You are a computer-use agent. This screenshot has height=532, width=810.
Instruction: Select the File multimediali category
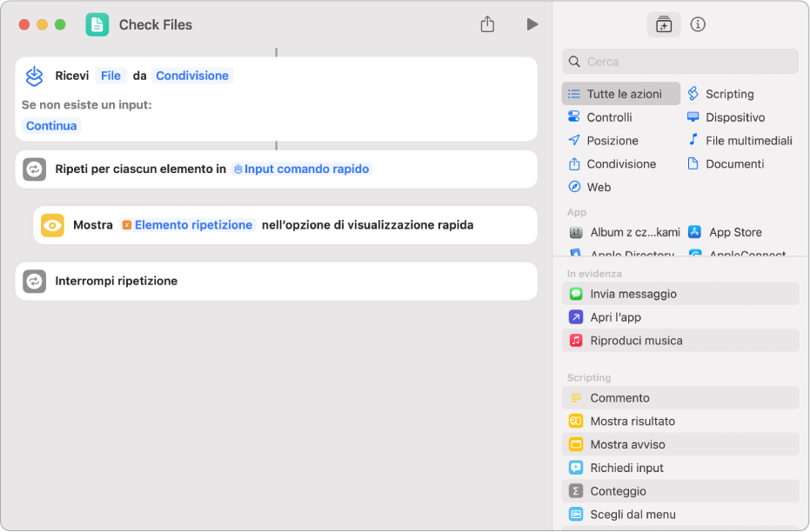pyautogui.click(x=740, y=140)
